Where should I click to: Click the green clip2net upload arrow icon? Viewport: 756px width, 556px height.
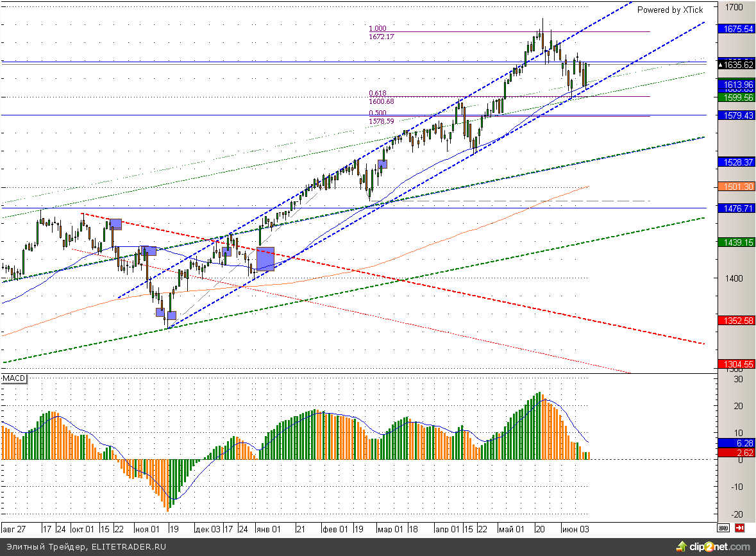[681, 546]
